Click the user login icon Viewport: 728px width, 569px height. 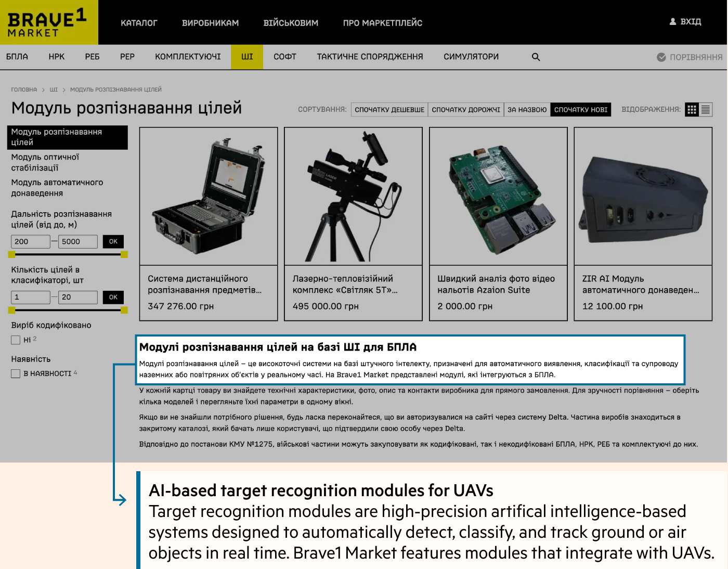pyautogui.click(x=673, y=22)
